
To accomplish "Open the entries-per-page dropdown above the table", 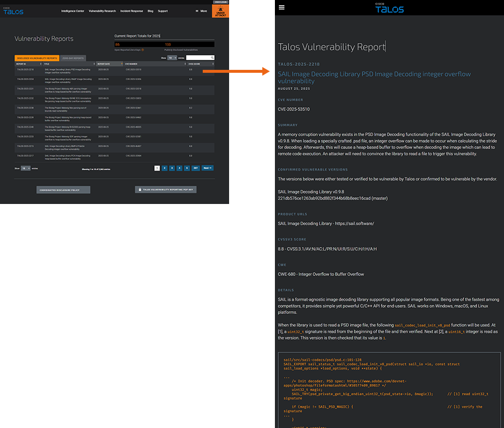I will 172,58.
